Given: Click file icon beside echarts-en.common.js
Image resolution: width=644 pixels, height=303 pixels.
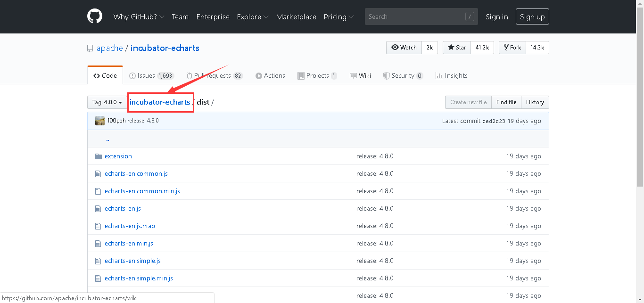Looking at the screenshot, I should 98,174.
